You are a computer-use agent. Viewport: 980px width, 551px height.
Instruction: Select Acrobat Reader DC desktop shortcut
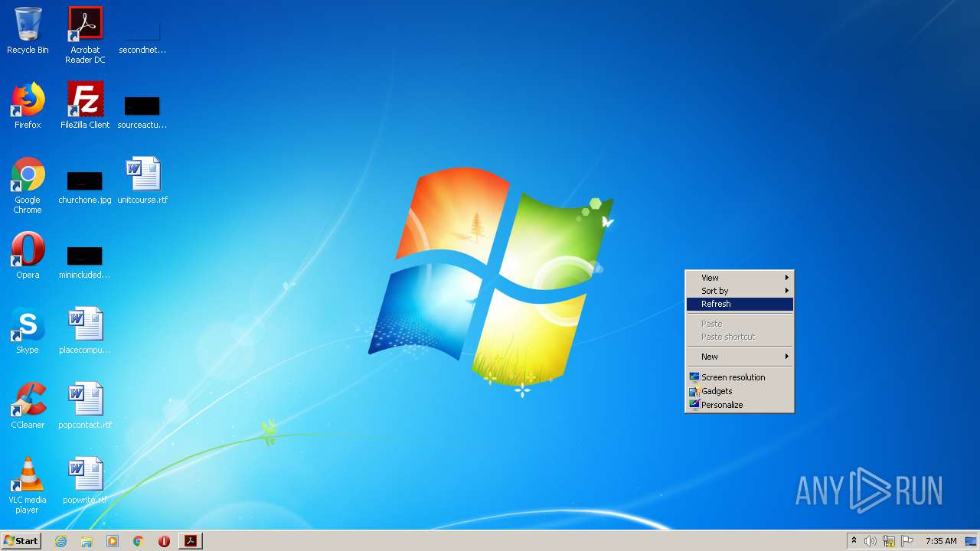coord(85,35)
